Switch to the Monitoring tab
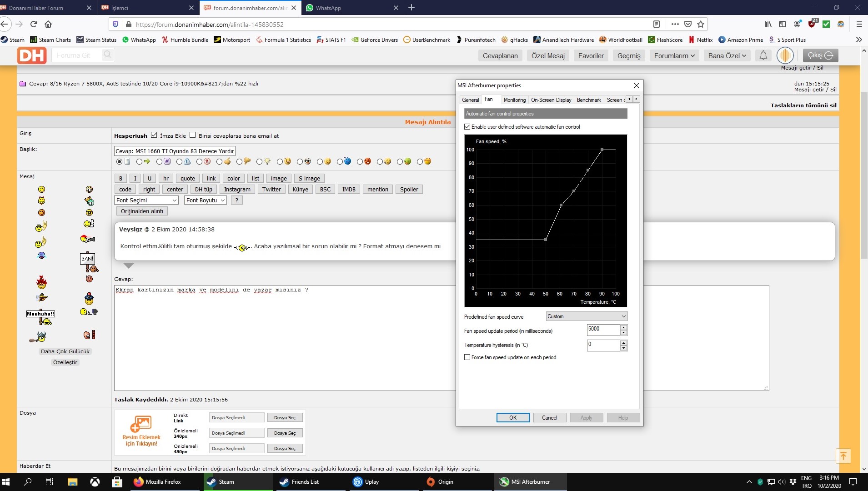The width and height of the screenshot is (868, 491). click(x=514, y=100)
